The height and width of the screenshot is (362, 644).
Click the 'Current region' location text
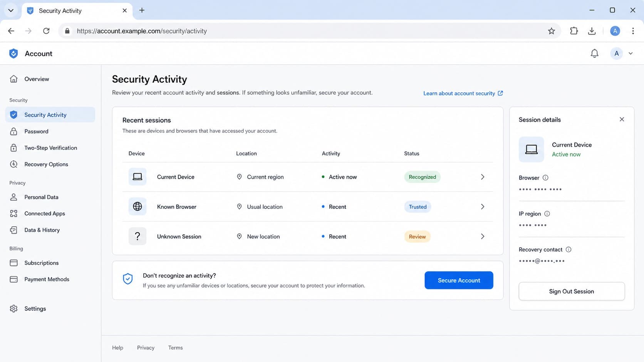pos(265,177)
